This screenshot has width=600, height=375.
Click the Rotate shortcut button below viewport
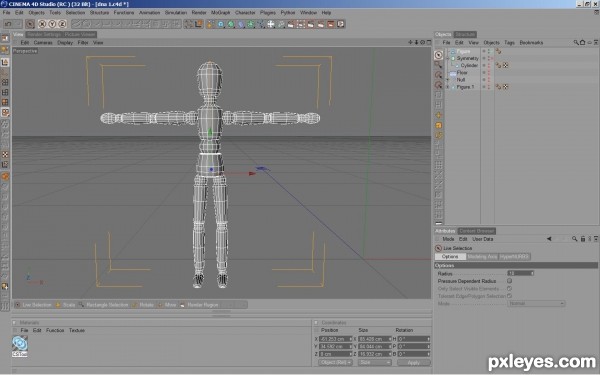coord(143,305)
